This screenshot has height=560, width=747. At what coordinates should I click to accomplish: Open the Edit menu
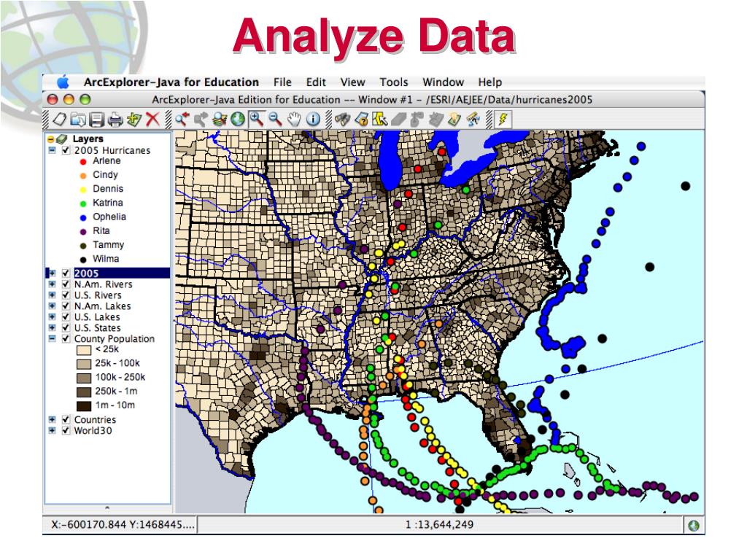pos(316,82)
